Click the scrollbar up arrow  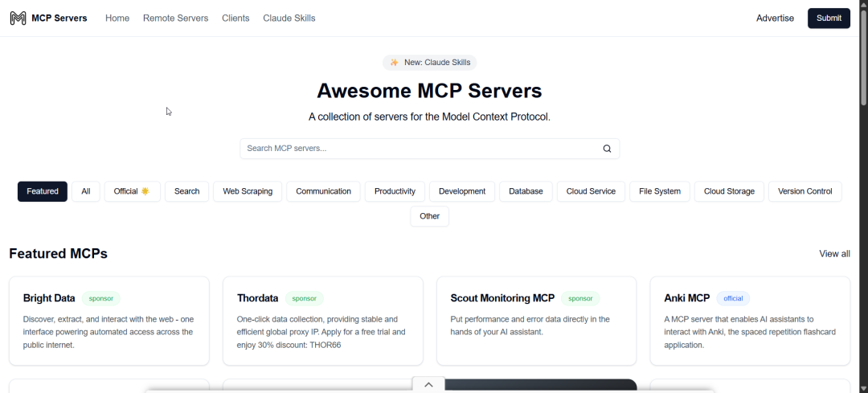point(863,4)
